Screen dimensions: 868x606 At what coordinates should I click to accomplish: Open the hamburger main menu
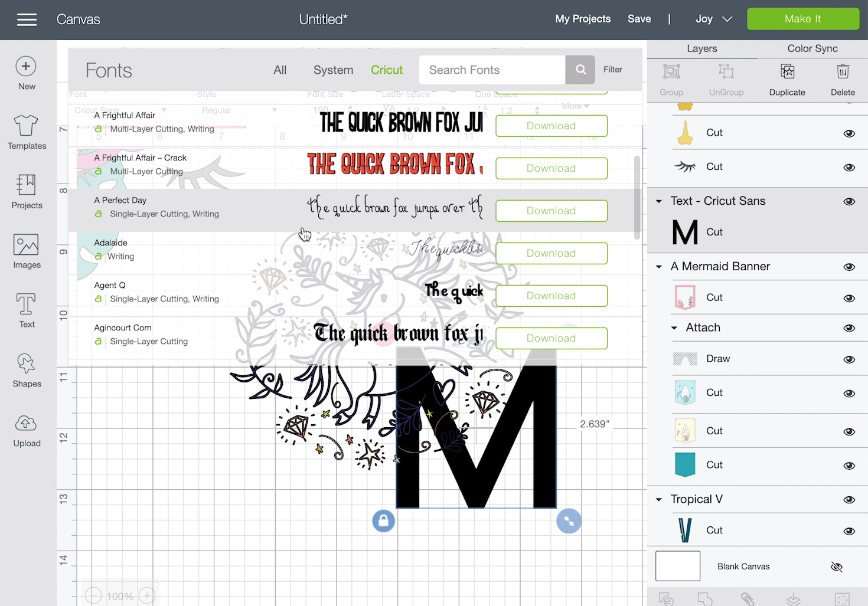click(x=27, y=19)
